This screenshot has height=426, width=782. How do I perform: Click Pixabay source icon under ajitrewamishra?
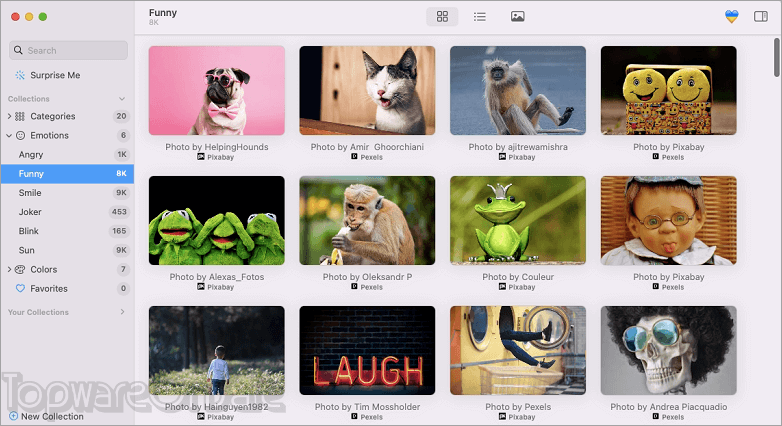502,157
